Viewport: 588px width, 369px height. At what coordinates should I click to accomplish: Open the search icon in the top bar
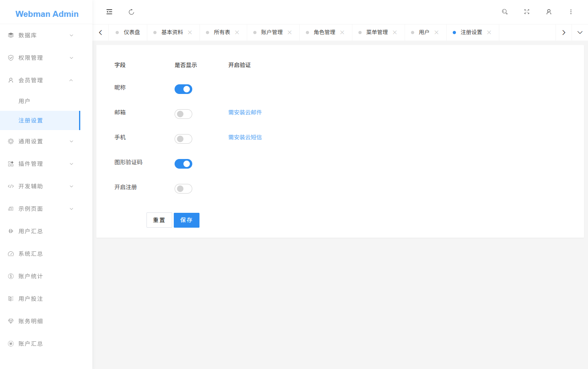tap(505, 12)
